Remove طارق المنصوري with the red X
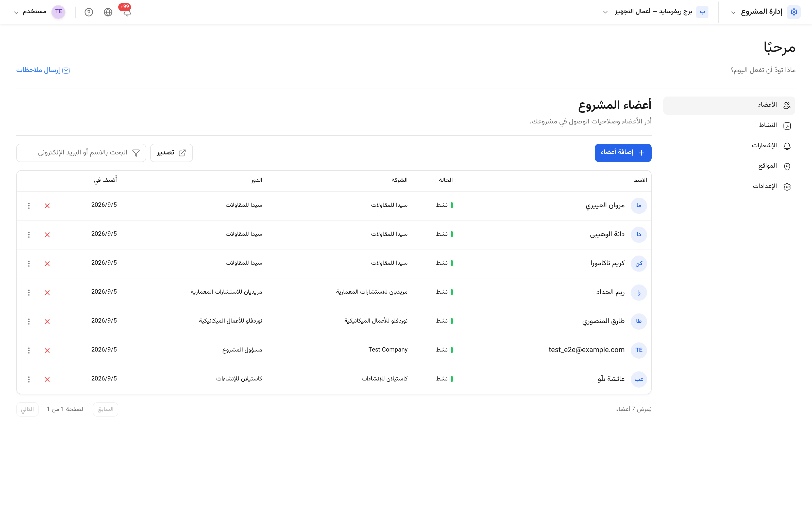This screenshot has width=812, height=508. click(47, 321)
